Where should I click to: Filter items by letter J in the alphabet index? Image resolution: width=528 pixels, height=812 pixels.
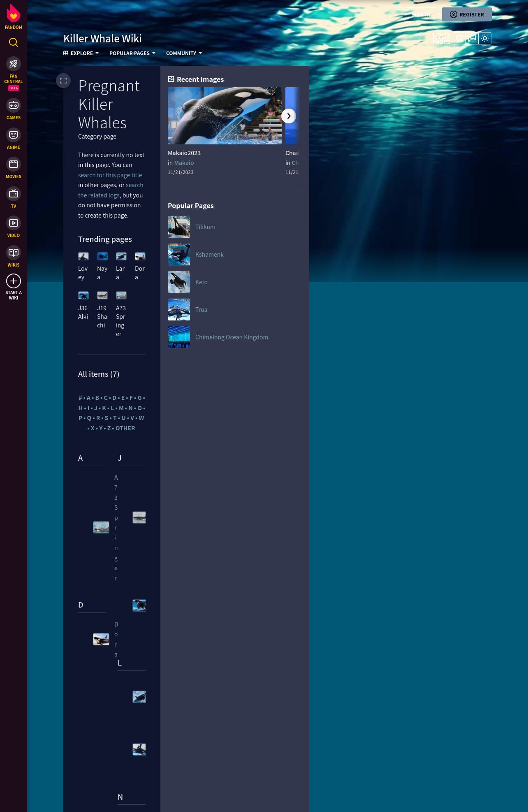click(96, 408)
